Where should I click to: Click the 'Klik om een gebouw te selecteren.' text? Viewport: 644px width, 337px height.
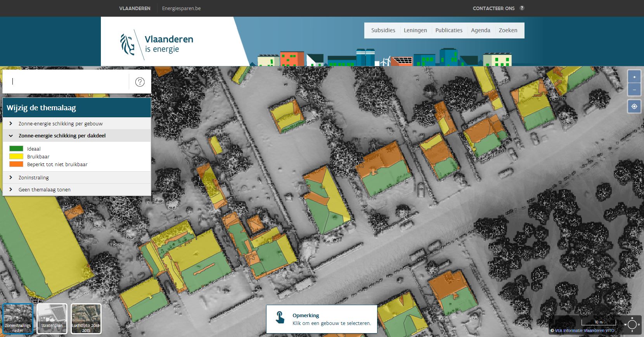(332, 323)
